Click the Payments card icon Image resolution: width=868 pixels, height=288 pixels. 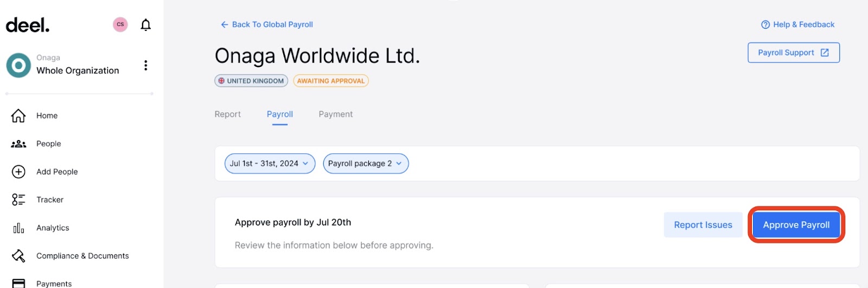(18, 283)
